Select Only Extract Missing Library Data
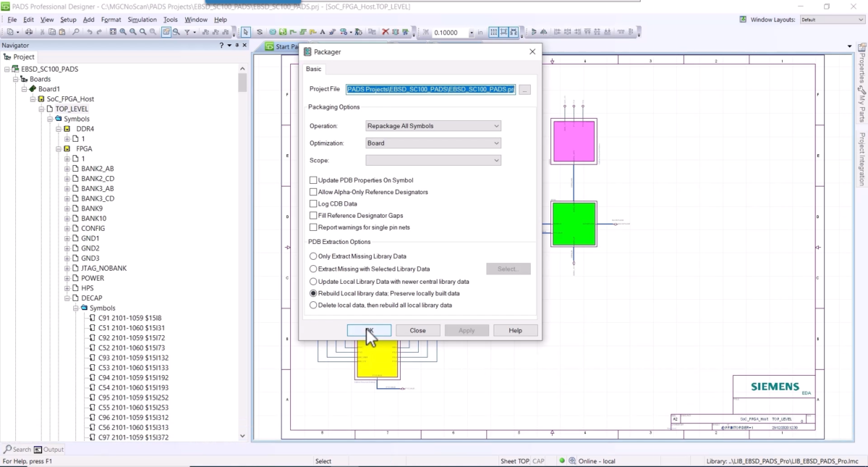This screenshot has height=467, width=868. tap(313, 256)
